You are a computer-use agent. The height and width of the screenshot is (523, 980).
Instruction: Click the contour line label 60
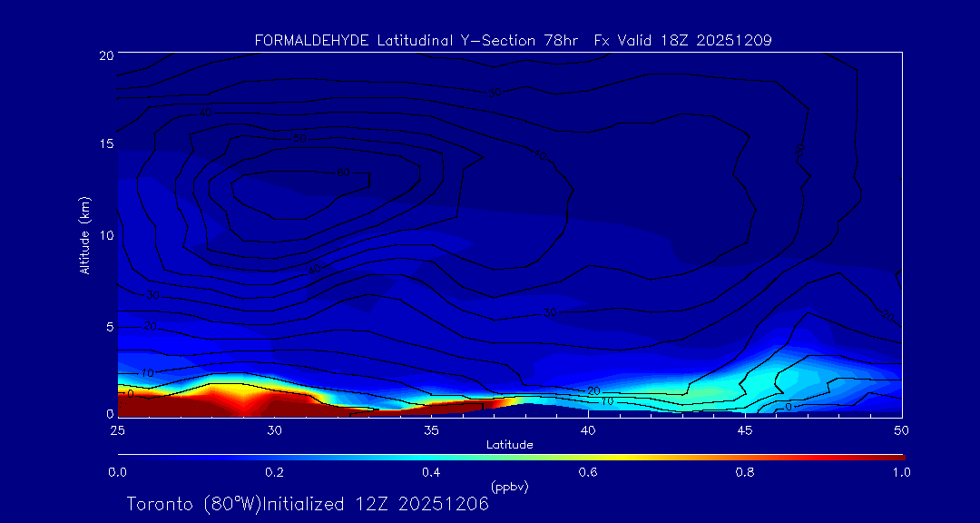pos(343,173)
